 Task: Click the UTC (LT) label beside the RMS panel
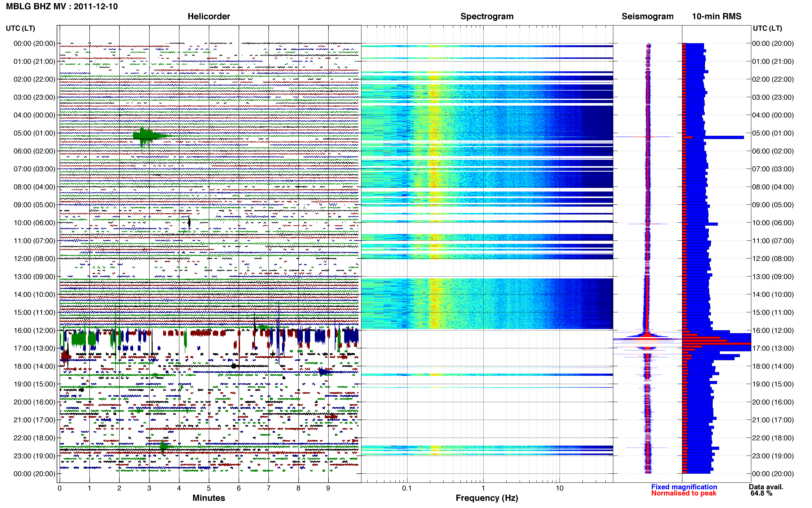click(x=767, y=28)
